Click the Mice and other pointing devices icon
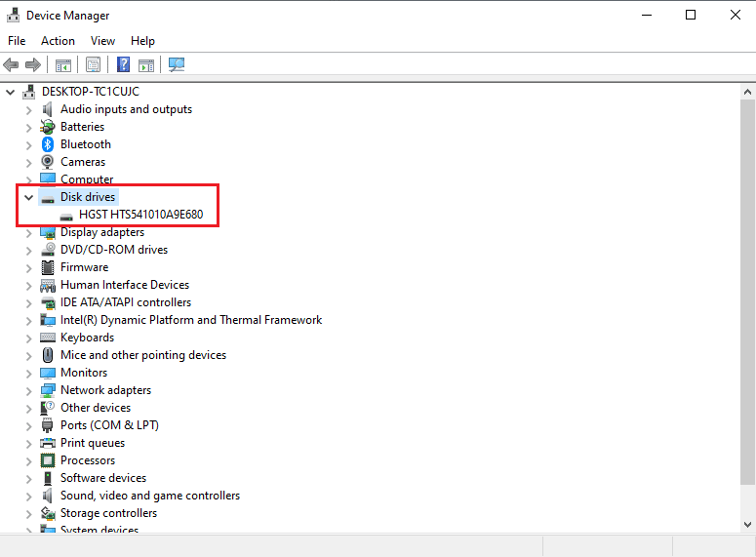Viewport: 756px width, 557px height. (47, 355)
